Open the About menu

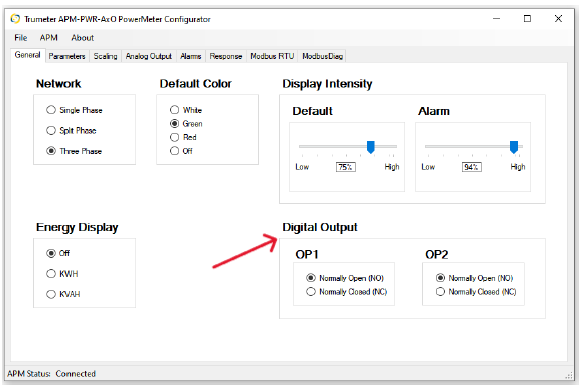tap(82, 38)
